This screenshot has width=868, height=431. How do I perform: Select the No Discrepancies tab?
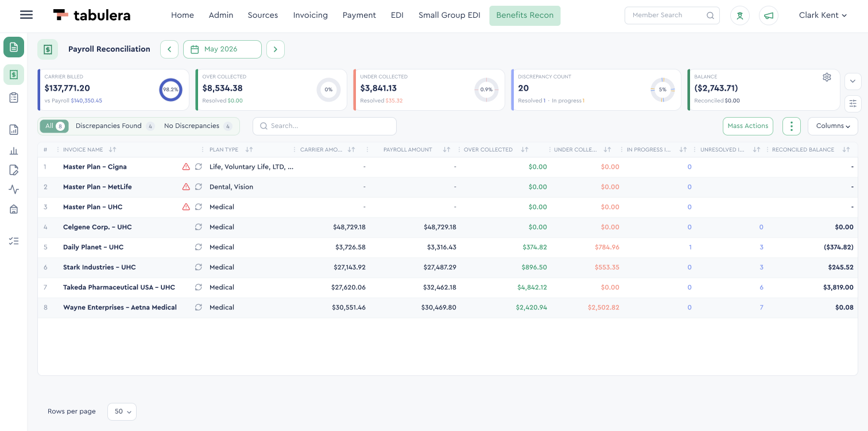(x=198, y=126)
